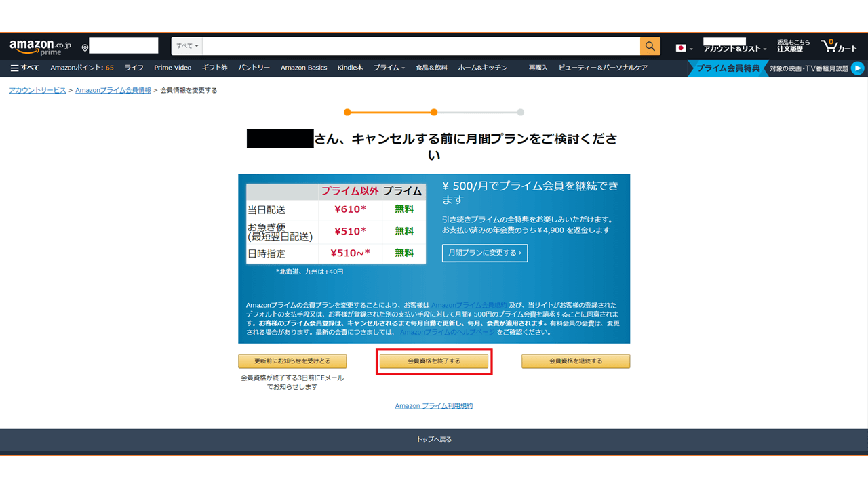Click the delivery location pin icon
This screenshot has width=868, height=488.
(x=85, y=46)
